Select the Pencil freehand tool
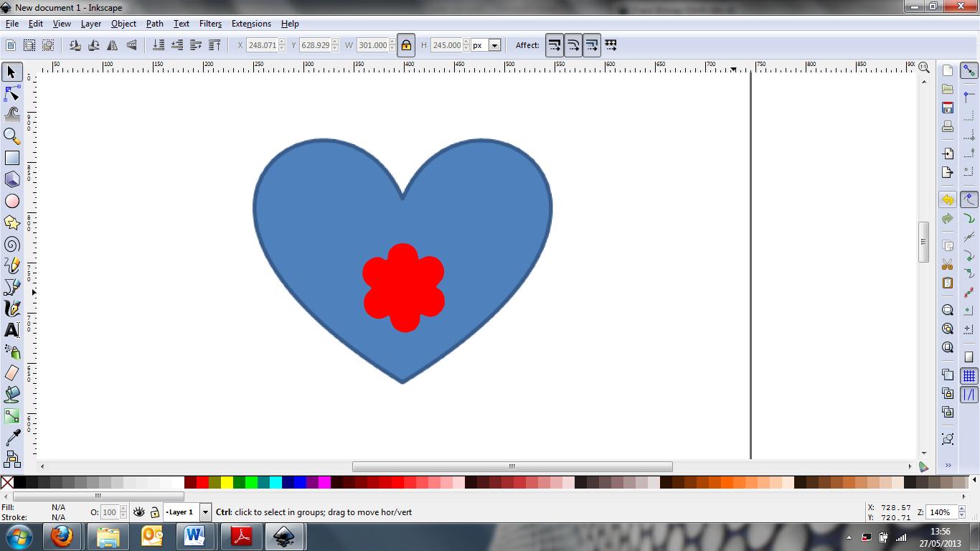980x551 pixels. tap(11, 265)
